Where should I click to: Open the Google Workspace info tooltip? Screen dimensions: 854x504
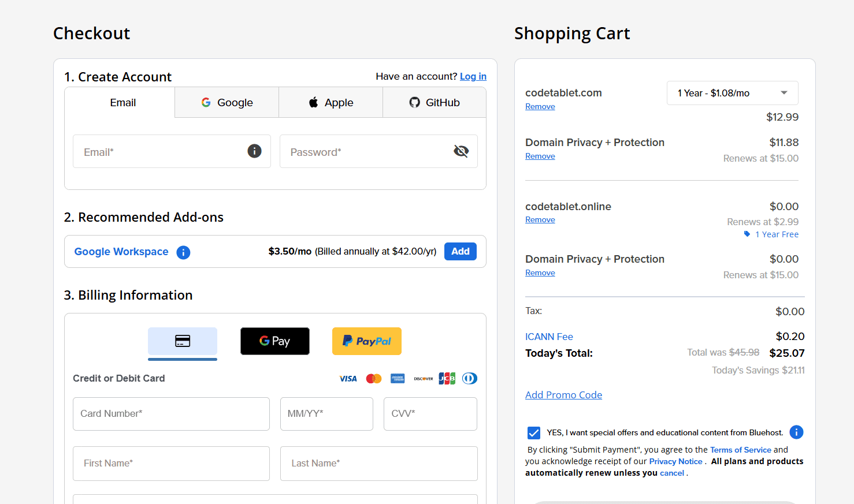pyautogui.click(x=183, y=252)
